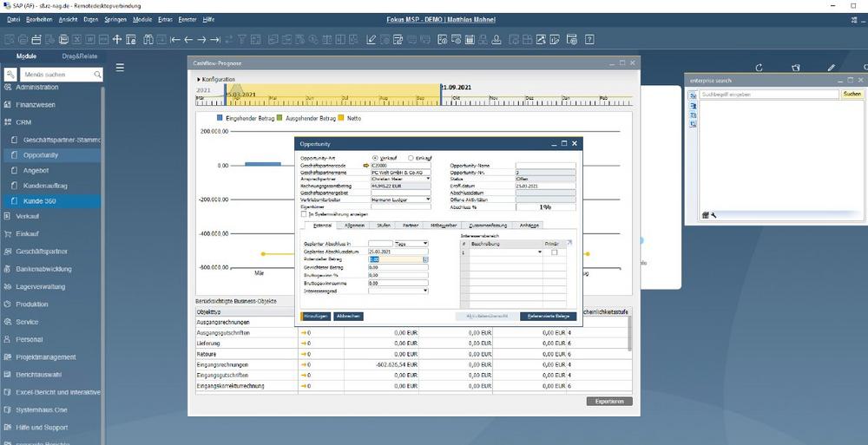Click calculator icon in Potenzieller Betrag field
This screenshot has width=868, height=445.
coord(425,259)
